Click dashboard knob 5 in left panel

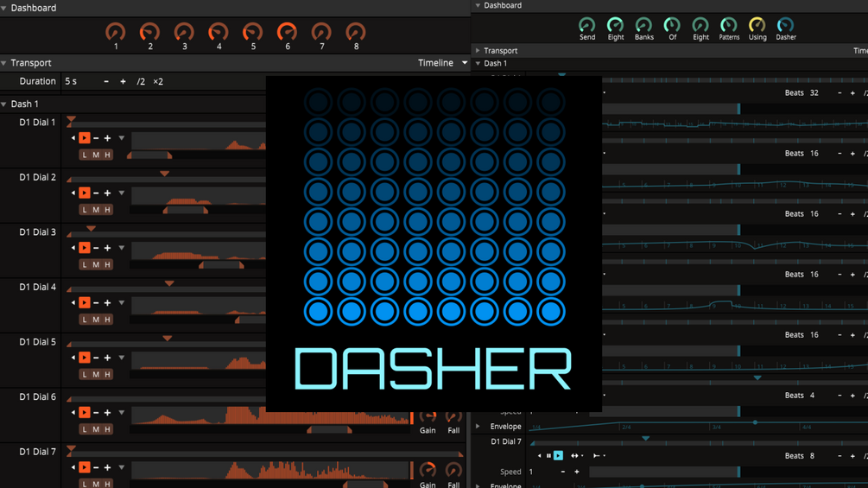click(x=253, y=32)
